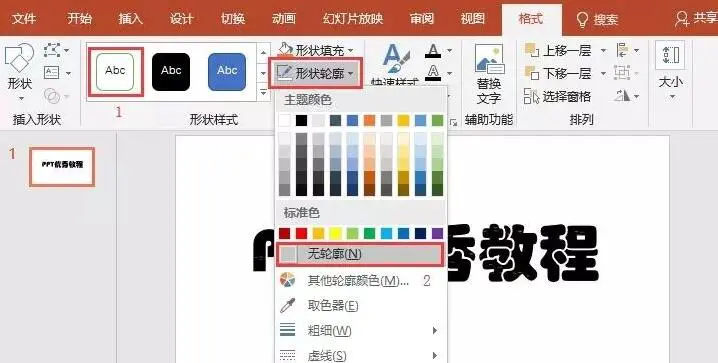This screenshot has width=718, height=363.
Task: Pick green theme color swatch in top row
Action: coord(437,120)
